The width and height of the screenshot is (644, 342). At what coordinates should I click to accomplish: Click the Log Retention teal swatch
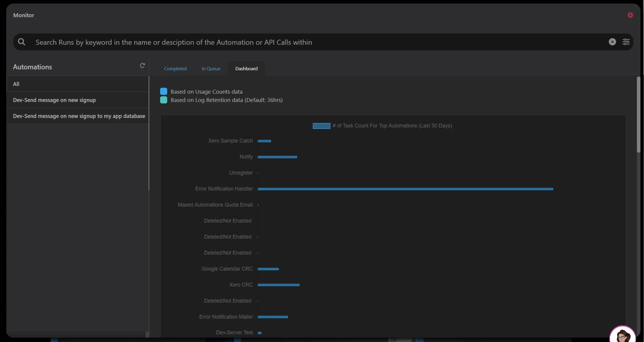coord(164,100)
